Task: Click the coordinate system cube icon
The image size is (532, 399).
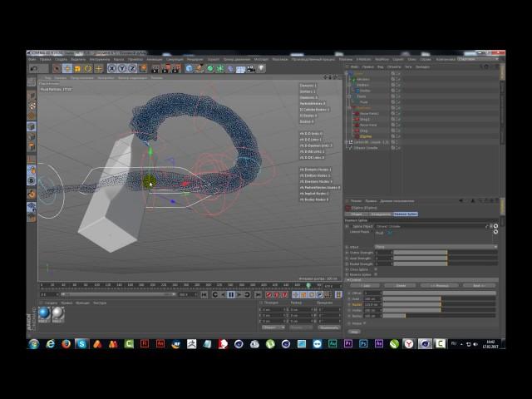Action: 143,69
